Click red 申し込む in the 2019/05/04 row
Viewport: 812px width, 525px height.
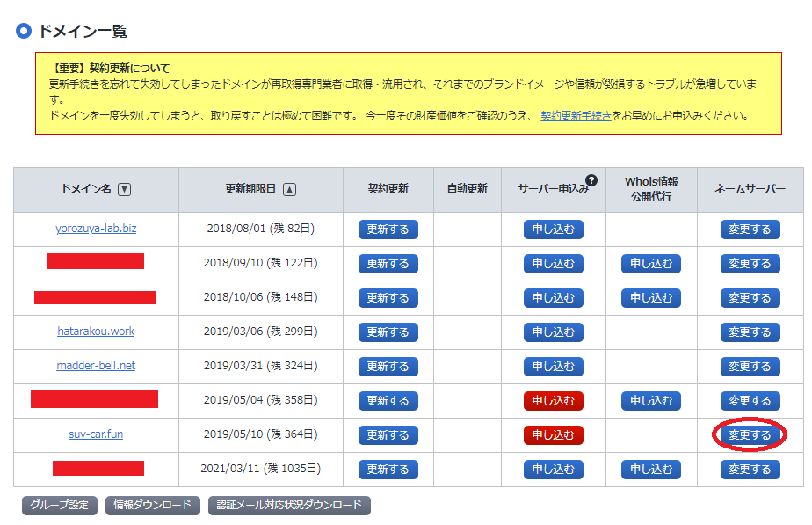(553, 401)
